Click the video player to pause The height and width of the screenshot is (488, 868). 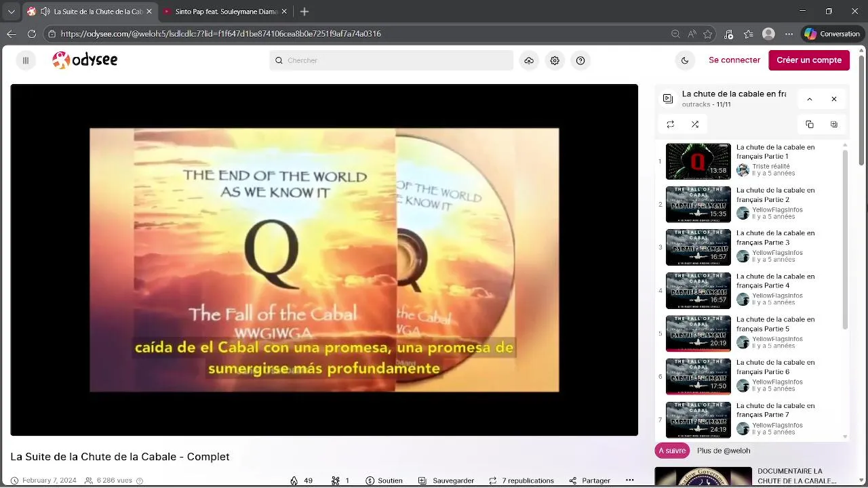[324, 260]
